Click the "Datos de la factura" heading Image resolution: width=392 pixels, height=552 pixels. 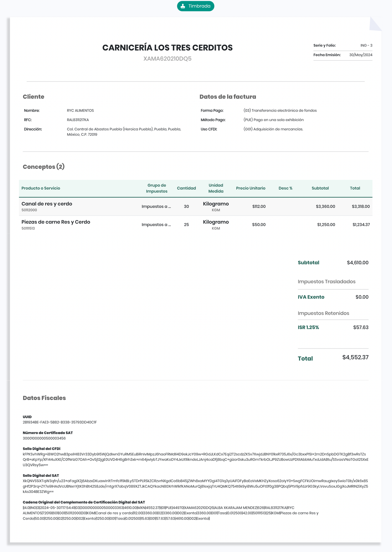(228, 97)
